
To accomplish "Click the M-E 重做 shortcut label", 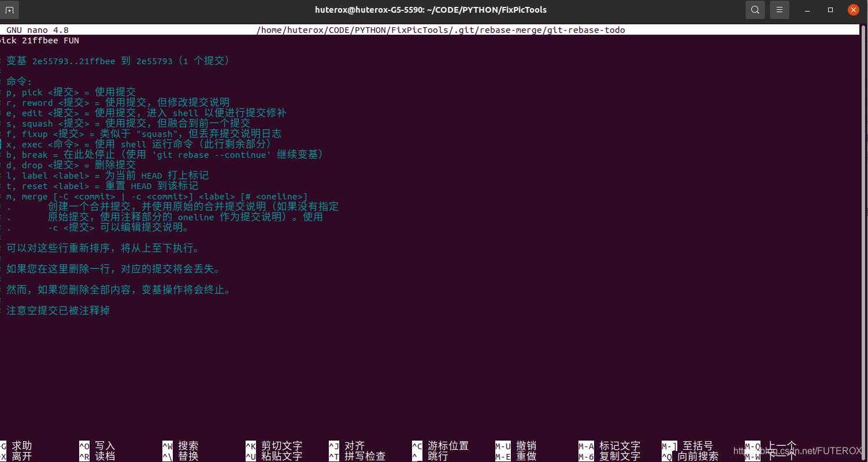I will [x=516, y=456].
